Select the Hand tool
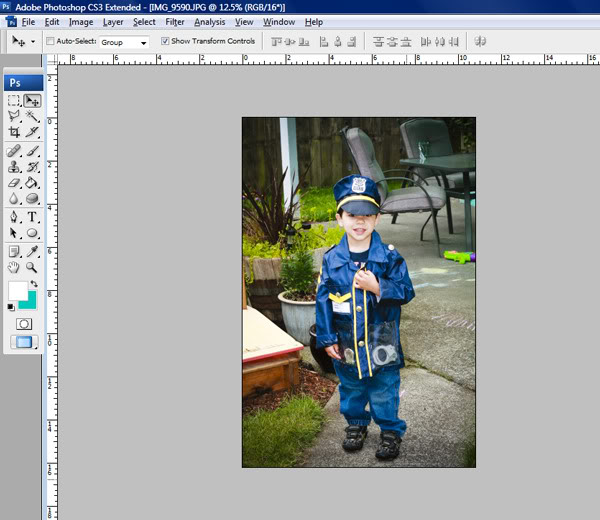This screenshot has height=520, width=600. pyautogui.click(x=14, y=268)
